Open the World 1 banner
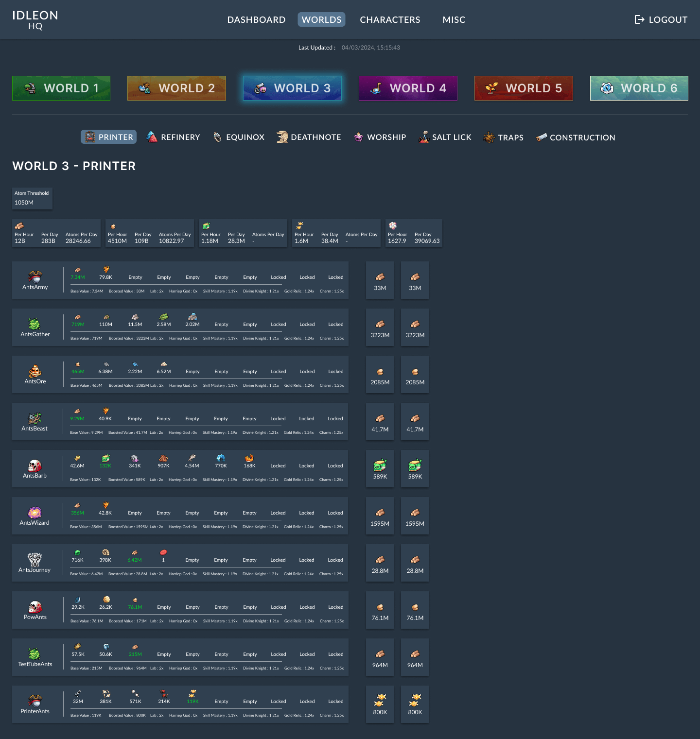 coord(61,88)
